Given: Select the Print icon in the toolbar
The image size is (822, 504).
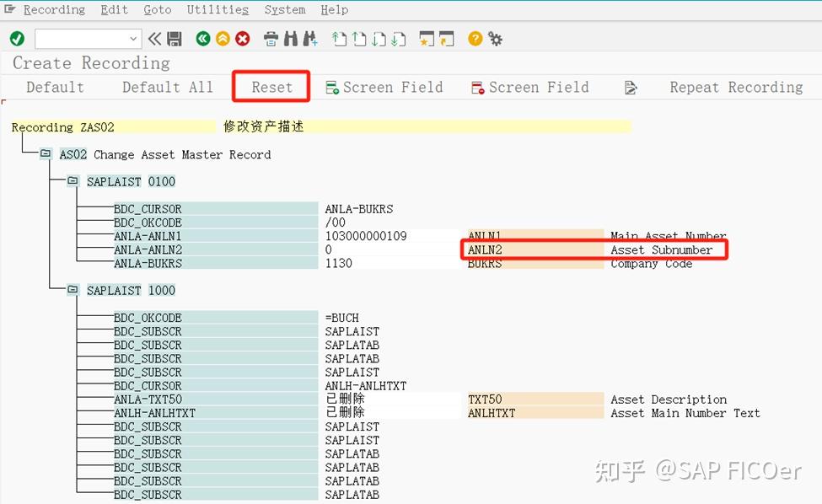Looking at the screenshot, I should 272,39.
